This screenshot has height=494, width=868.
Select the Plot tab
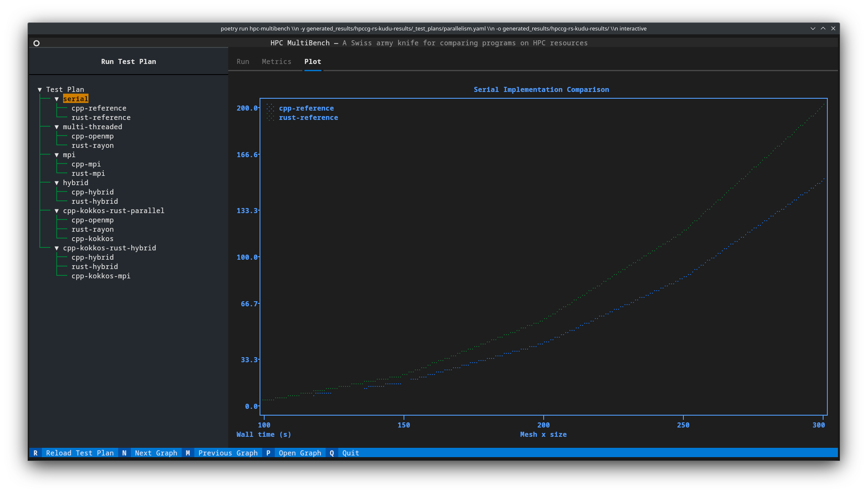tap(313, 62)
